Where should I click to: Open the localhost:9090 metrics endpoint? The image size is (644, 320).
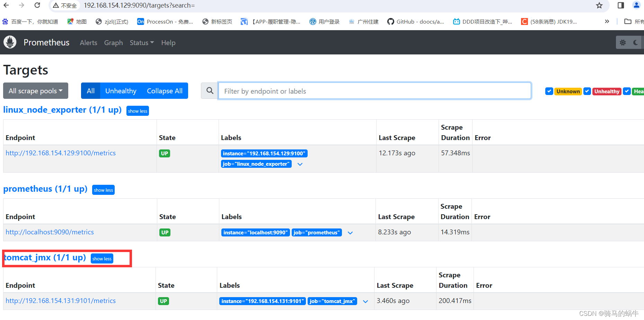[50, 232]
